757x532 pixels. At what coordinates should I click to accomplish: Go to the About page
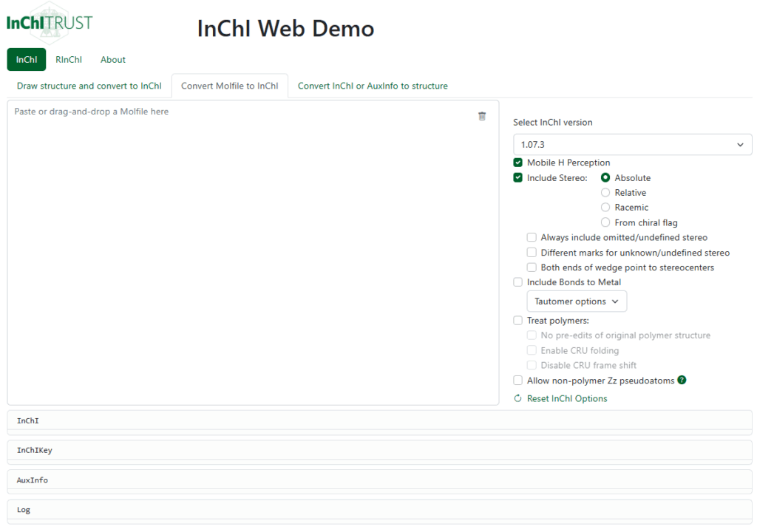(113, 59)
